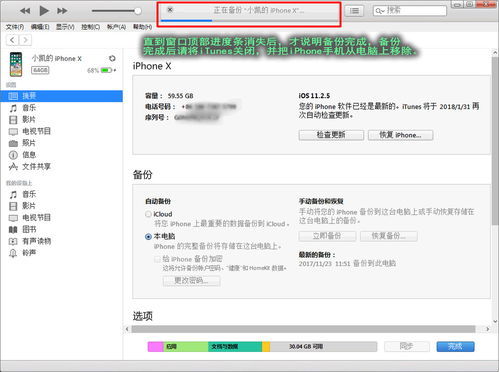Select 摘要 in the sidebar
This screenshot has height=372, width=499.
[x=61, y=96]
